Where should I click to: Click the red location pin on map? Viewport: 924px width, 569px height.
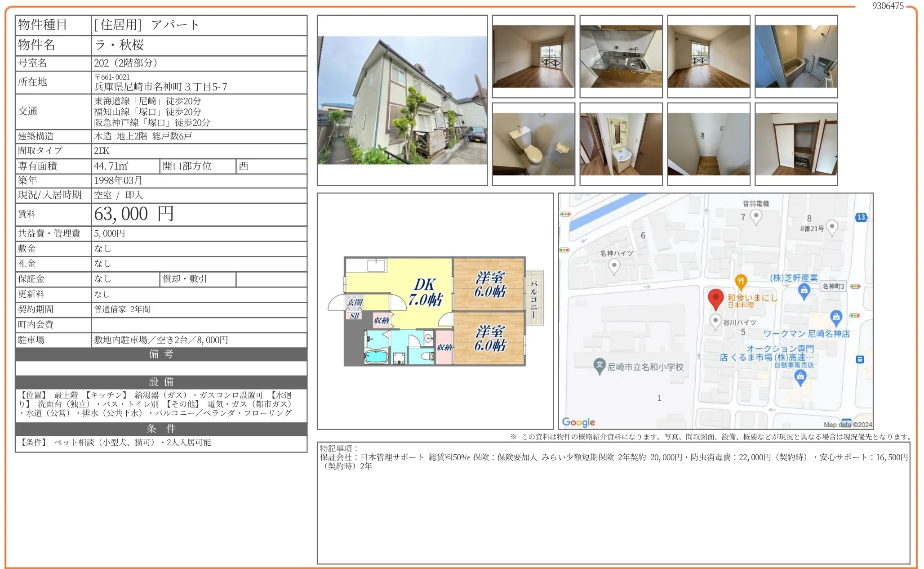coord(715,298)
